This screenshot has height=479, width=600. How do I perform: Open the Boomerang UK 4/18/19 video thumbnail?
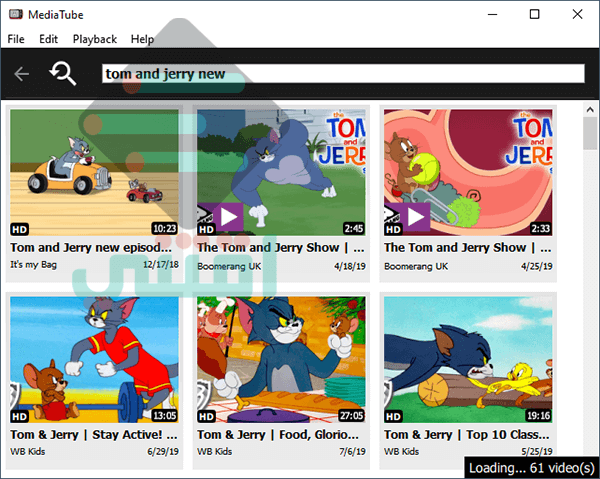(281, 172)
